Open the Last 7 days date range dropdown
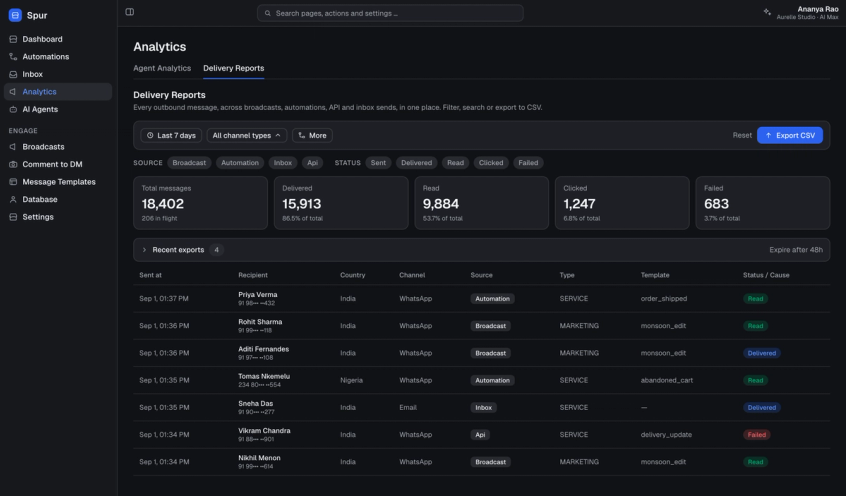846x496 pixels. pyautogui.click(x=171, y=135)
